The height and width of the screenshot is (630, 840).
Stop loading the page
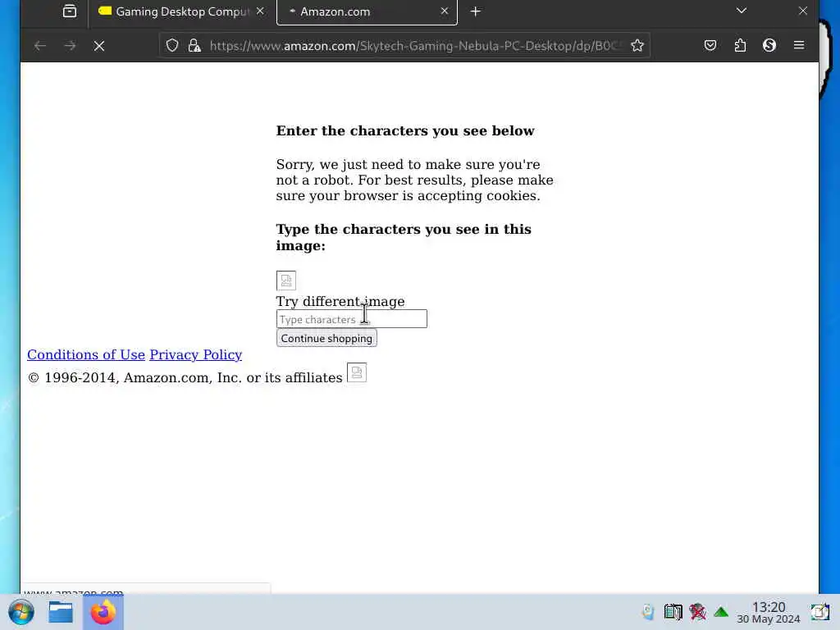click(99, 46)
